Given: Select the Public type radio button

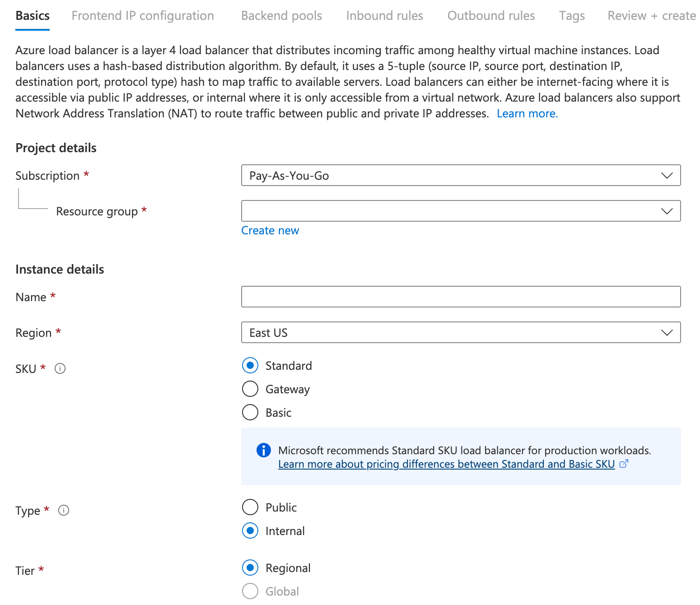Looking at the screenshot, I should [x=250, y=507].
